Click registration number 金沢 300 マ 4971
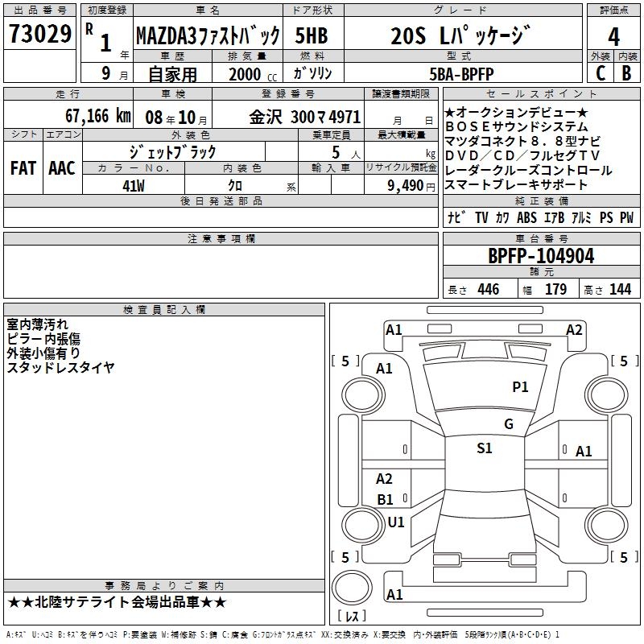The height and width of the screenshot is (644, 644). [305, 117]
